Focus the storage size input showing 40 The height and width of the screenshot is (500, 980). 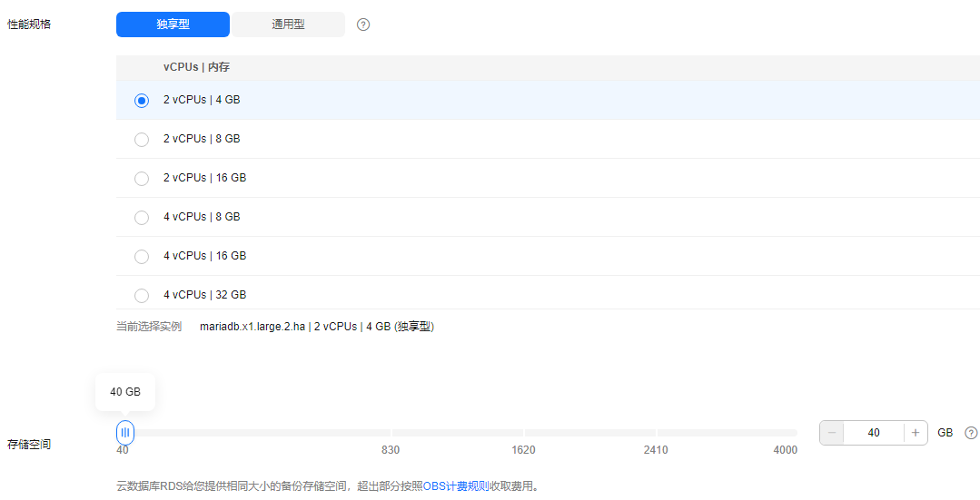click(874, 433)
